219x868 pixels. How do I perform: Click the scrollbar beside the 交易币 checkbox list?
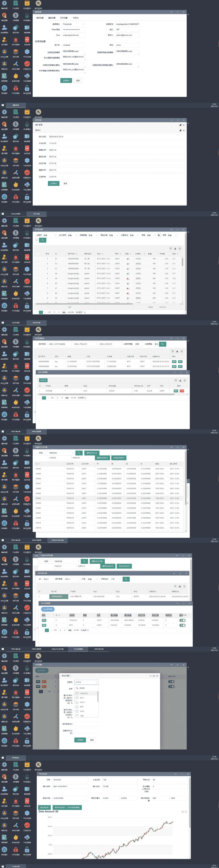[98, 697]
